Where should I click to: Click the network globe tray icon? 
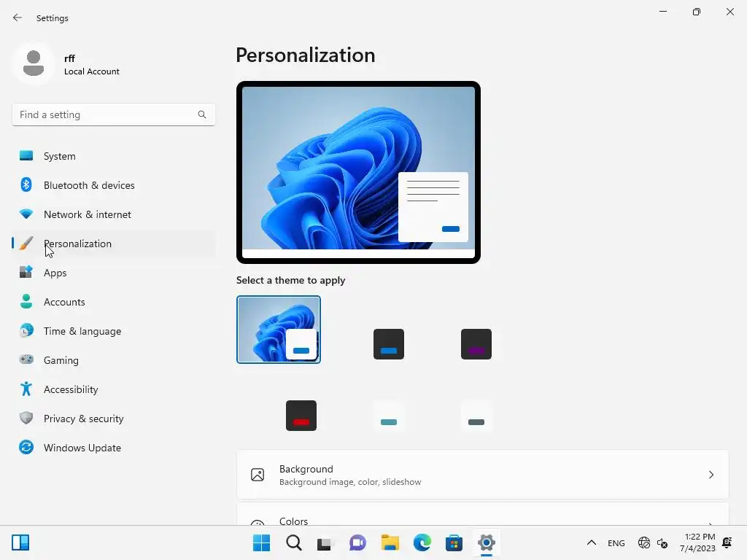point(644,542)
